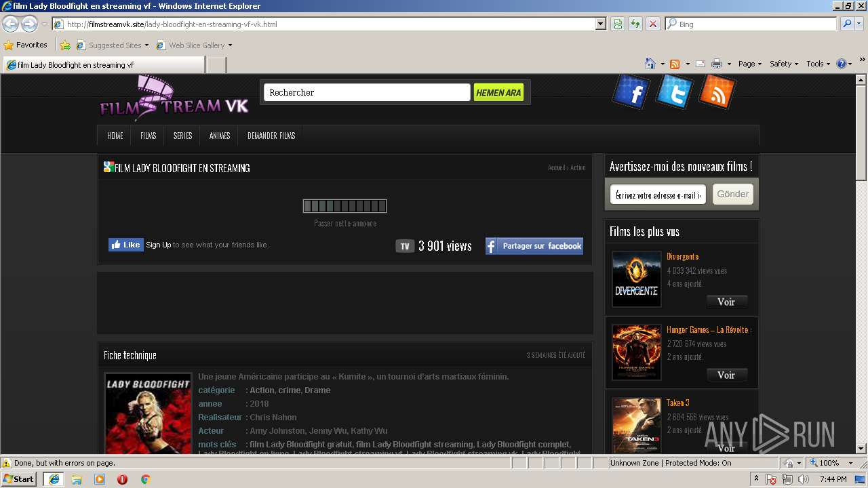The image size is (868, 488).
Task: Open Internet Explorer in the taskbar
Action: pos(54,479)
